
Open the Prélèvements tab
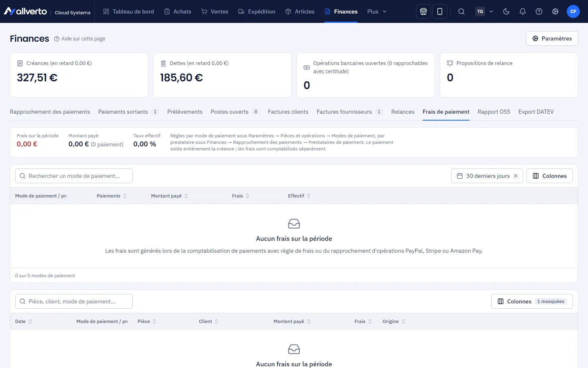tap(185, 112)
